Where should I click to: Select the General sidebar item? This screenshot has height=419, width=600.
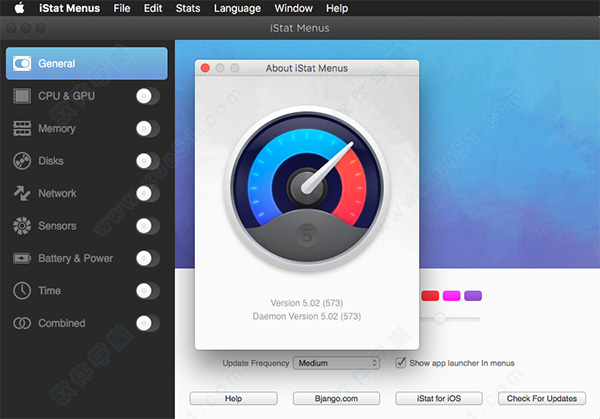click(87, 64)
